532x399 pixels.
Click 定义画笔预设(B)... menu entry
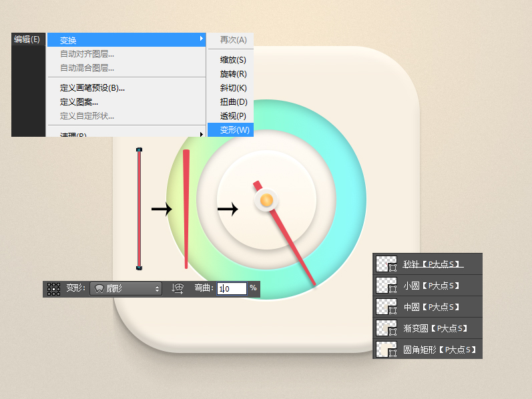pos(92,87)
